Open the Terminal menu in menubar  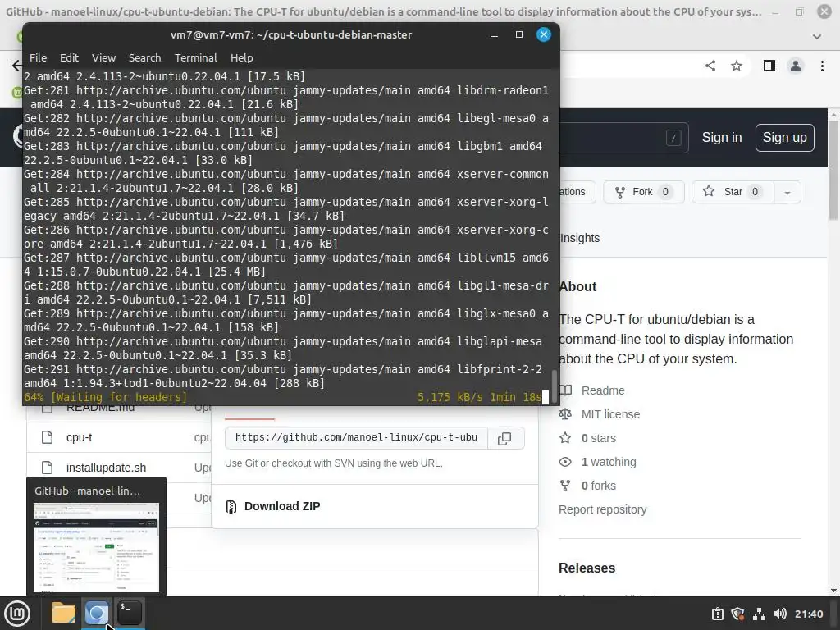[x=195, y=58]
